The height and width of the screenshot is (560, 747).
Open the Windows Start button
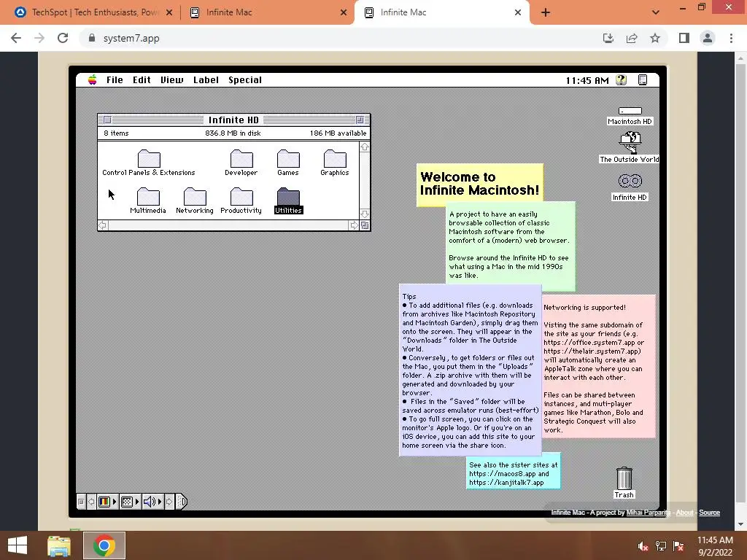pyautogui.click(x=18, y=545)
